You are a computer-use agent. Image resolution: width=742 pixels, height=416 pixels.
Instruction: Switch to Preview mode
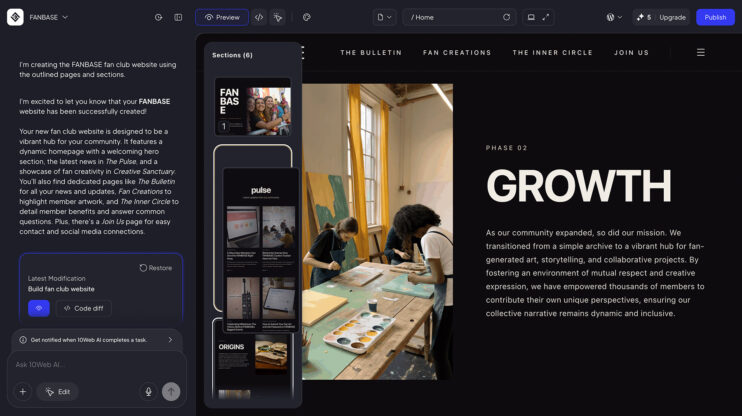(222, 17)
